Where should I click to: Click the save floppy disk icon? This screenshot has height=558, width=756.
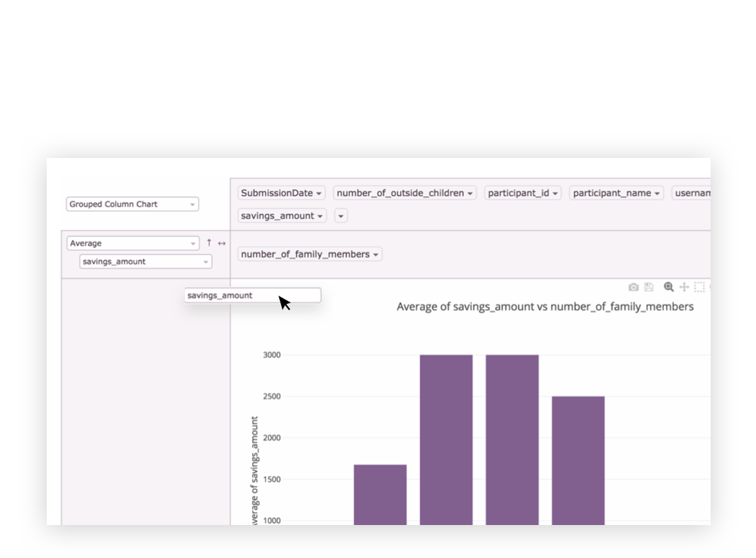pos(649,287)
